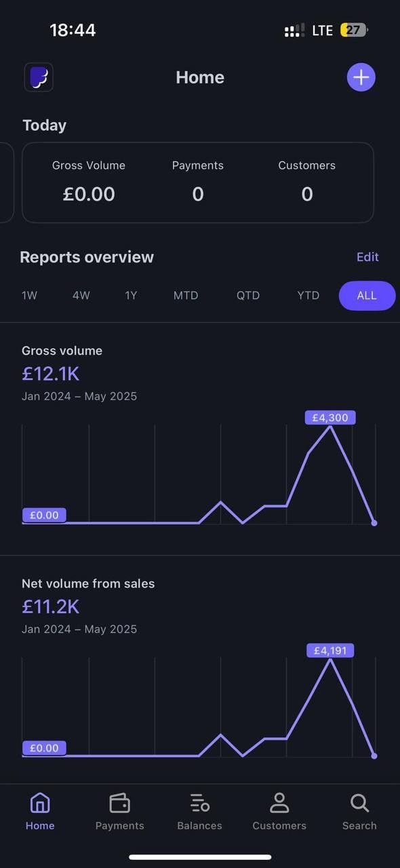Select the 4W period filter
400x868 pixels.
click(x=81, y=295)
